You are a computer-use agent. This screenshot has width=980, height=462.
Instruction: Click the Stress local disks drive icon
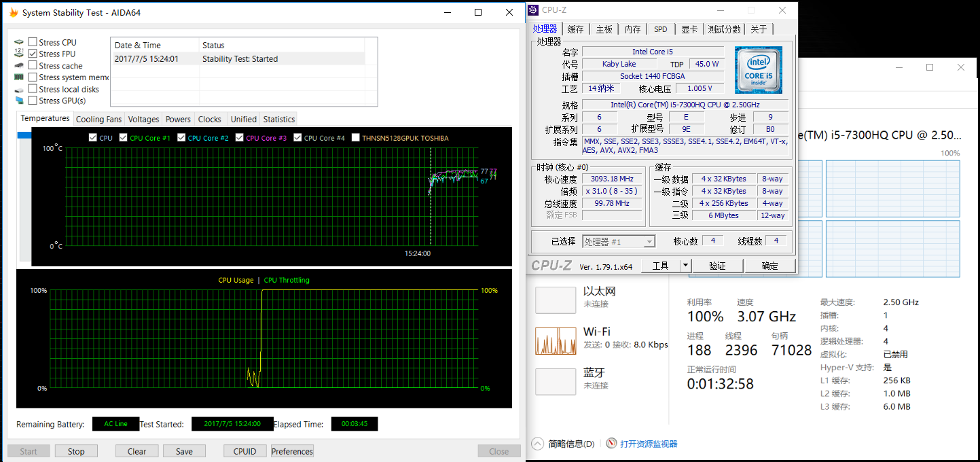(19, 89)
